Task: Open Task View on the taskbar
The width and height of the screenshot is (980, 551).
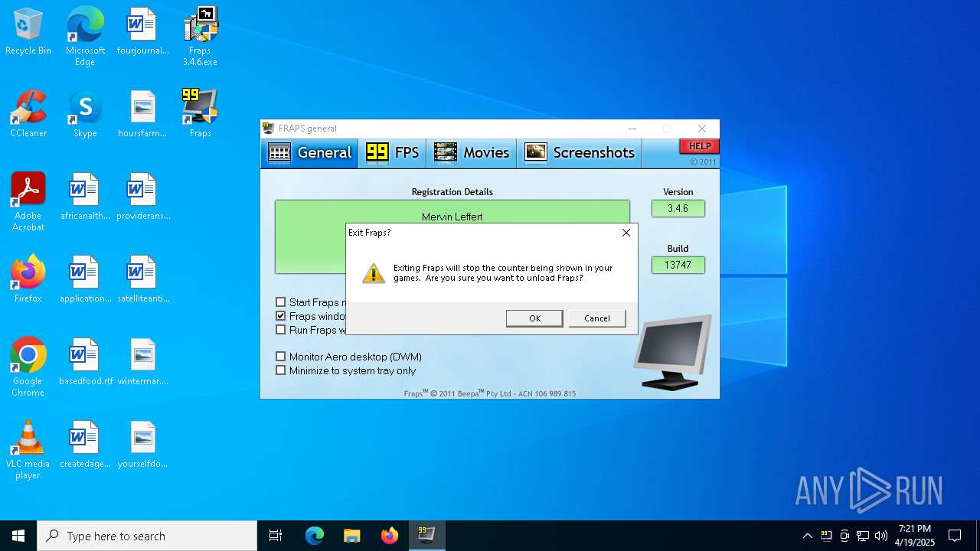Action: click(x=276, y=536)
